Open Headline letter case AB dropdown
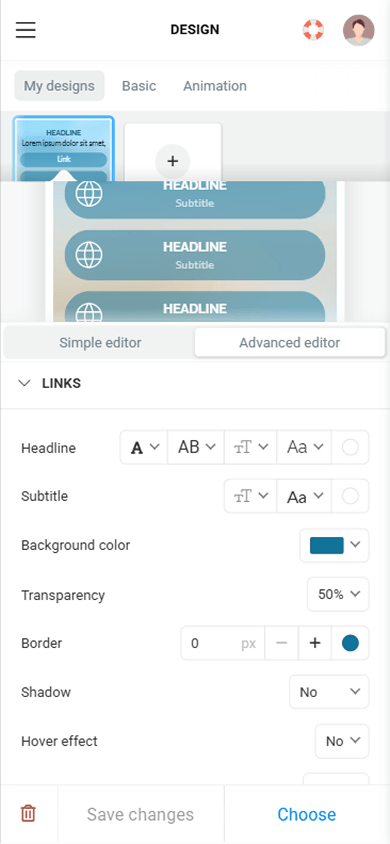The image size is (390, 844). (x=196, y=447)
